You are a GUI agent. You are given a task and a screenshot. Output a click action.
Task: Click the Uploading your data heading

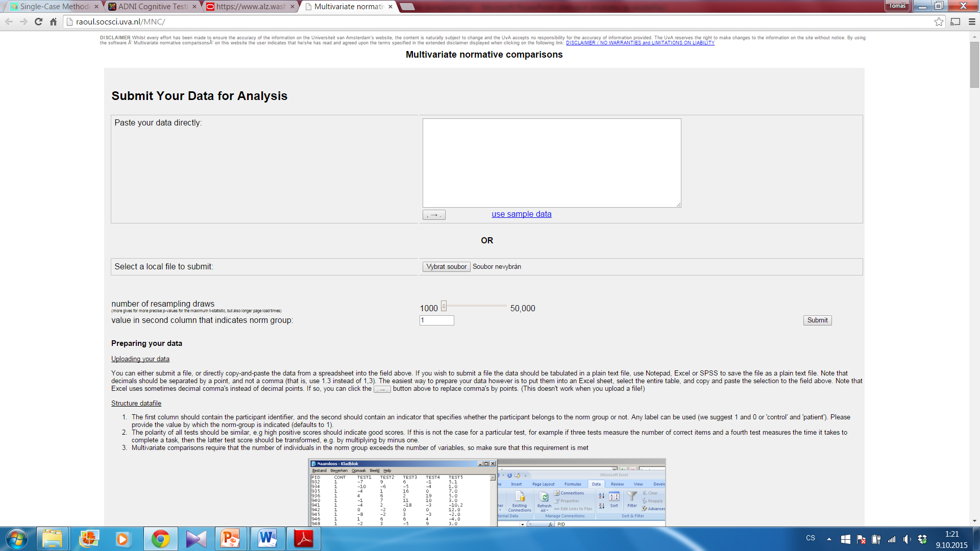140,359
